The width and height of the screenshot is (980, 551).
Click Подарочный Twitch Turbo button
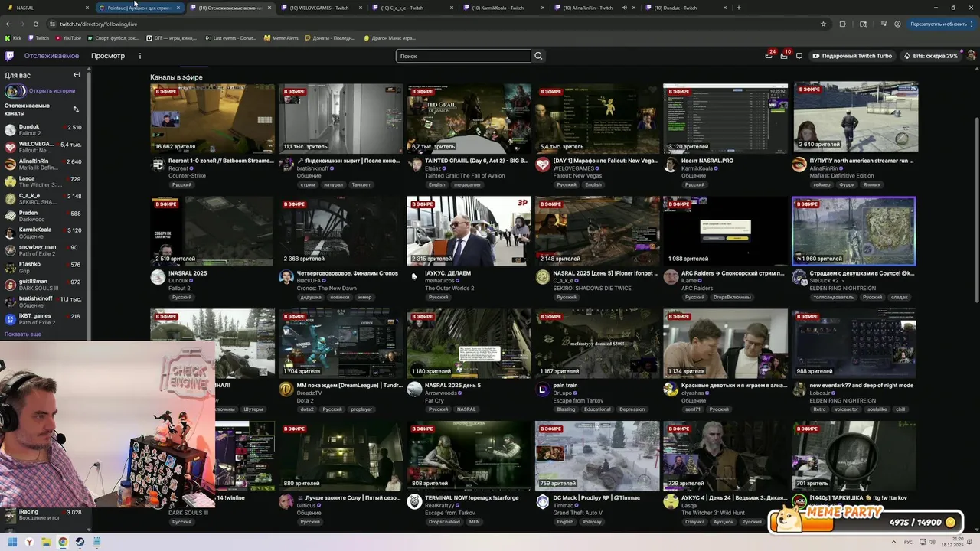(852, 56)
